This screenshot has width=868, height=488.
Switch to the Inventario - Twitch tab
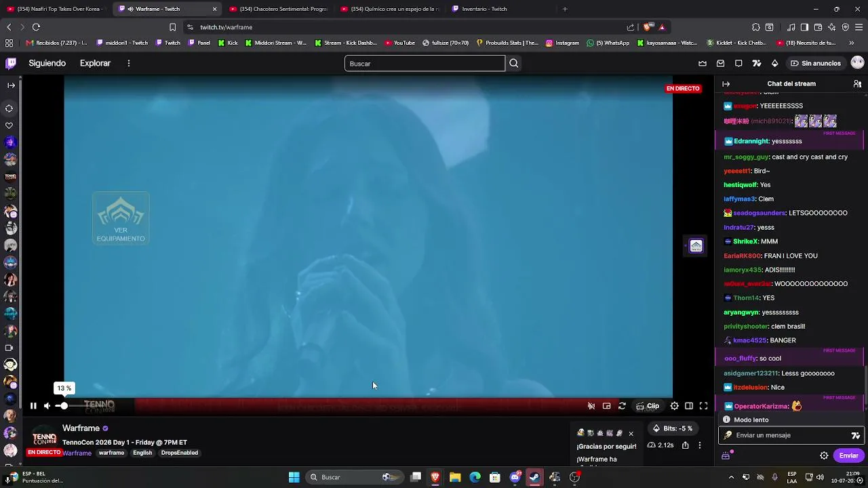(500, 9)
